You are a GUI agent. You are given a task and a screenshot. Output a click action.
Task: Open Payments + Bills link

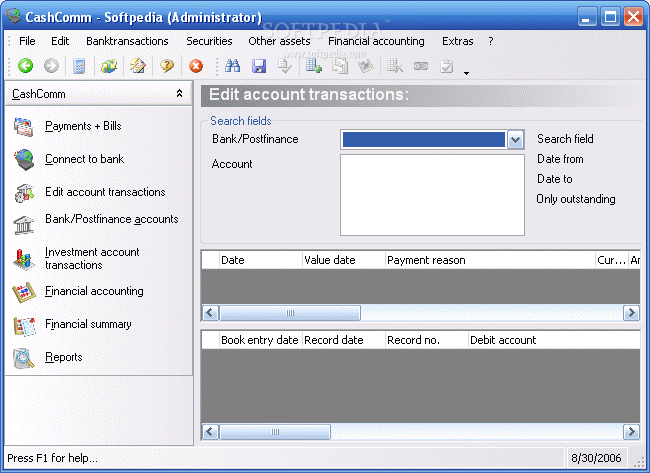pyautogui.click(x=83, y=126)
